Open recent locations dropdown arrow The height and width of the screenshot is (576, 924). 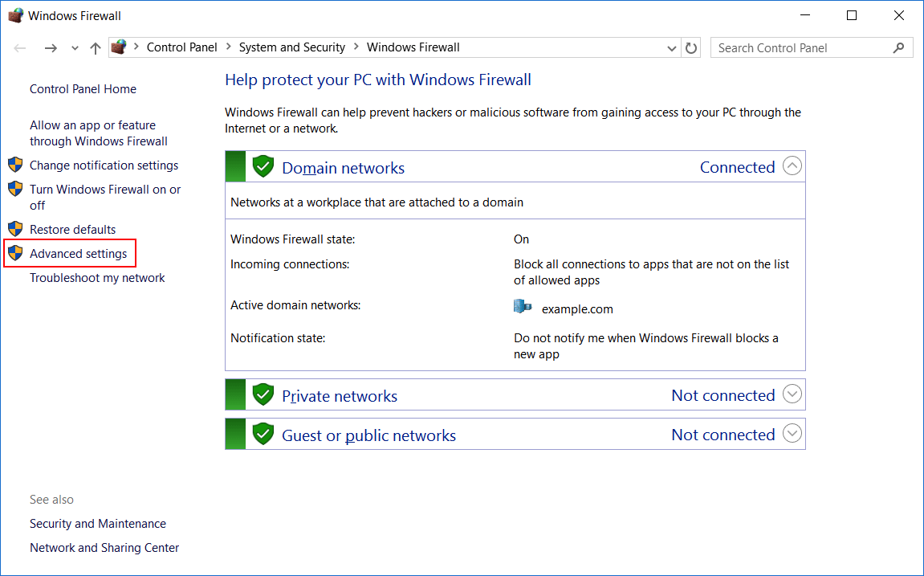(x=75, y=48)
